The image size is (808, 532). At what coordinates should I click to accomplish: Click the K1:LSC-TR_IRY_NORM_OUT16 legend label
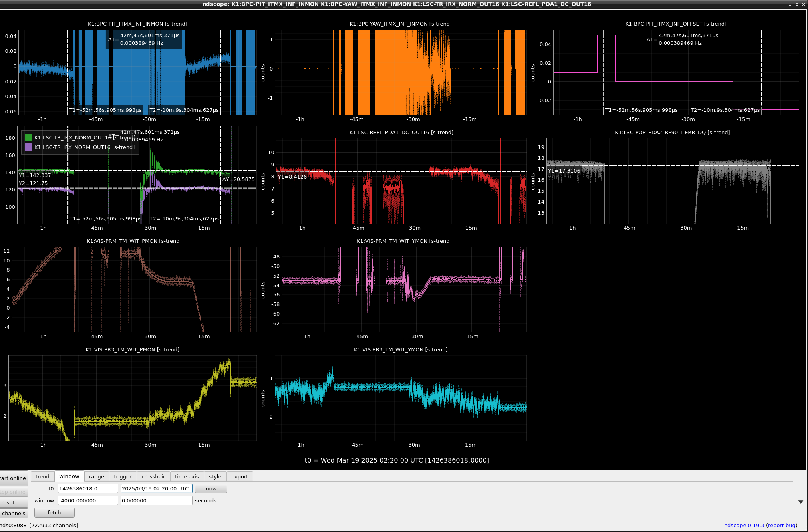point(85,147)
